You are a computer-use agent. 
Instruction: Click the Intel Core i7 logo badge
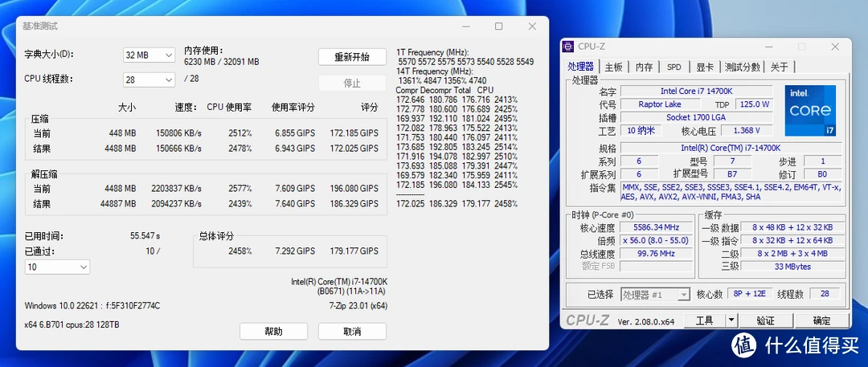[810, 111]
